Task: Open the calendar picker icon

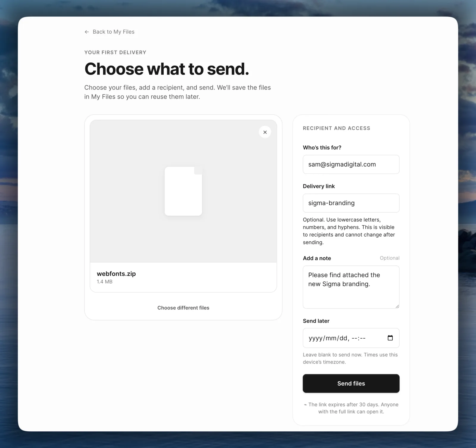Action: [x=390, y=338]
